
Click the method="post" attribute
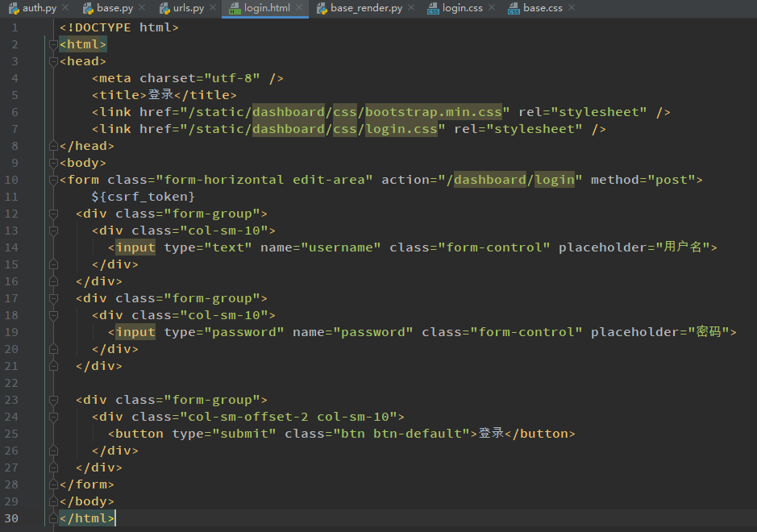click(643, 180)
